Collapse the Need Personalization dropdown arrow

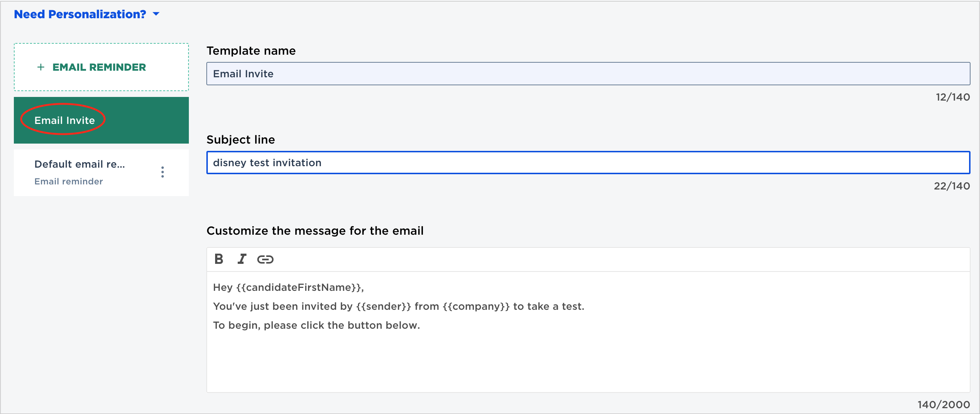[x=156, y=14]
